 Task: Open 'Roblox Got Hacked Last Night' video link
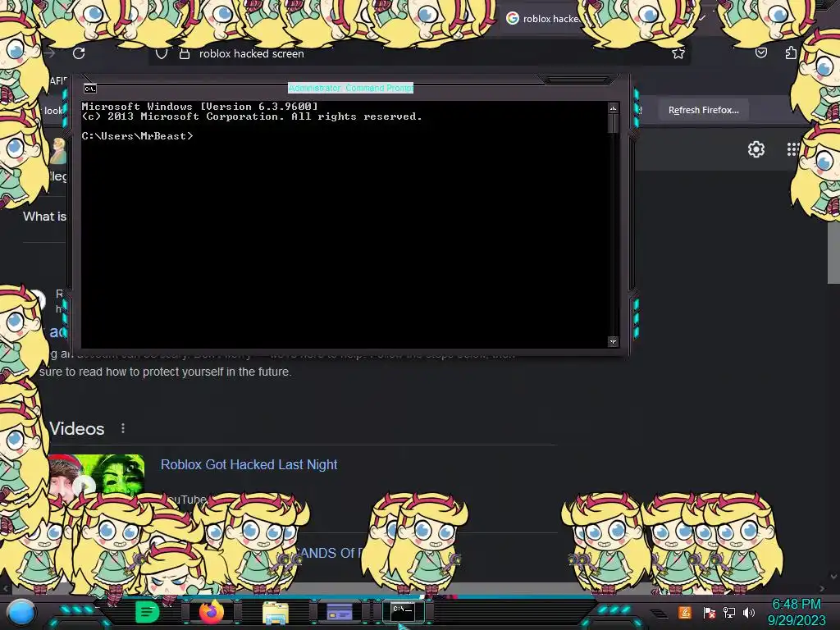click(249, 464)
